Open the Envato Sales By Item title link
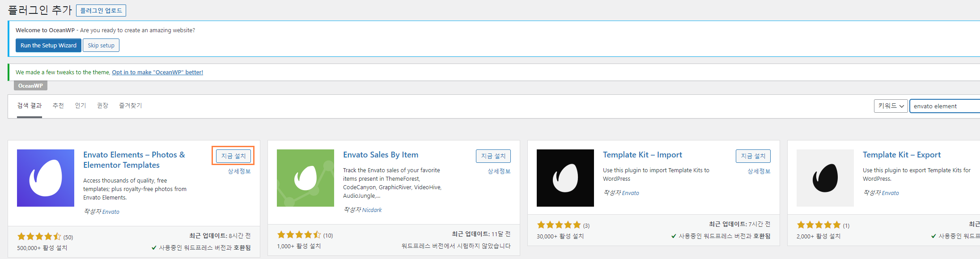The width and height of the screenshot is (980, 259). coord(381,155)
